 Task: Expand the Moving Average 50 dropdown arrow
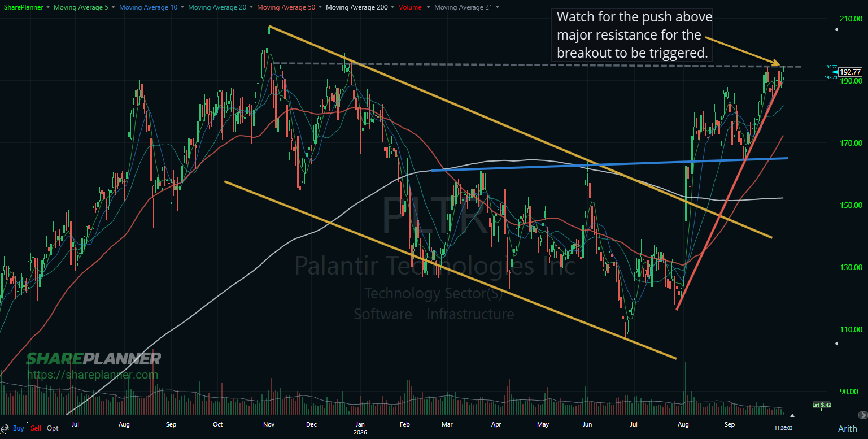(320, 7)
